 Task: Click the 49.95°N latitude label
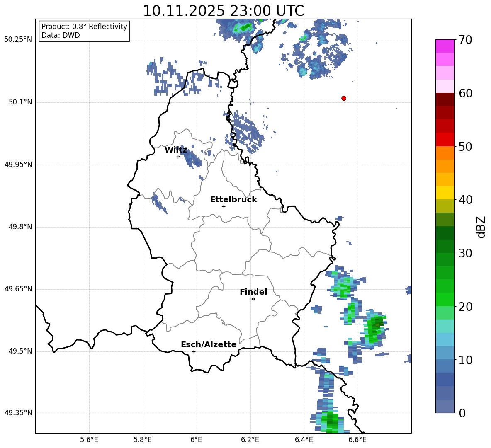[x=18, y=165]
